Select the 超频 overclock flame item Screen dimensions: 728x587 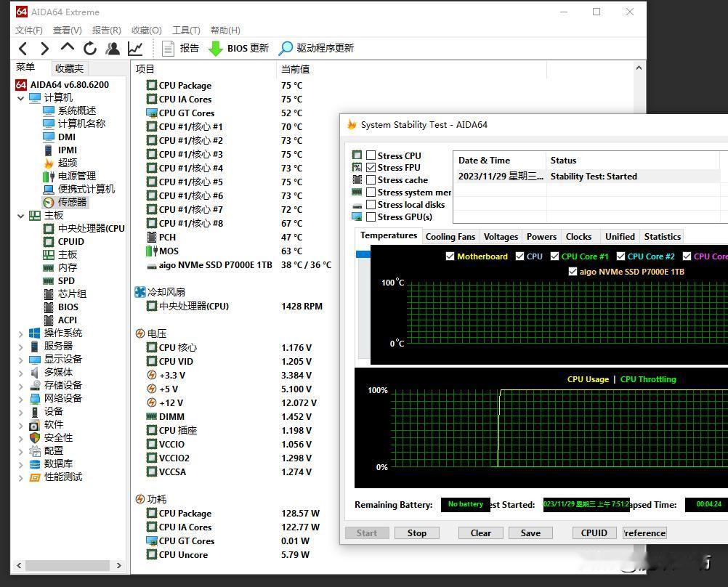61,163
